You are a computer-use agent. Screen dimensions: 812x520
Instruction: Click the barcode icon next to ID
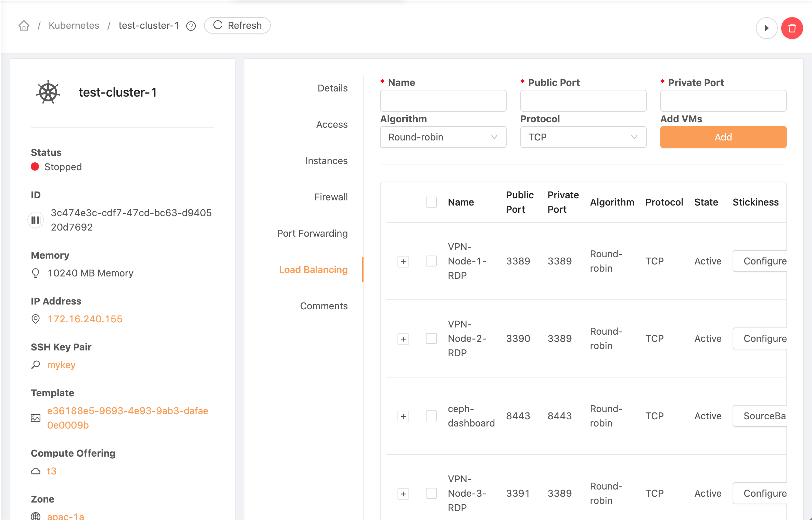(36, 220)
